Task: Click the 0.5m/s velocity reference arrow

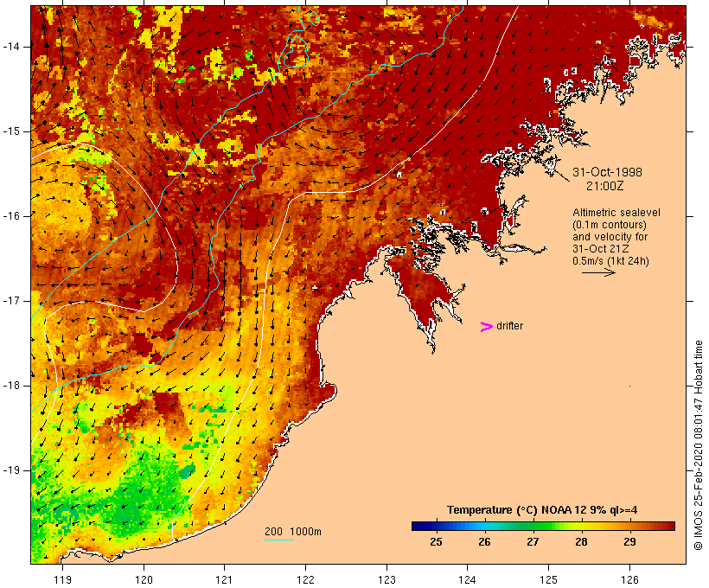Action: pos(598,272)
